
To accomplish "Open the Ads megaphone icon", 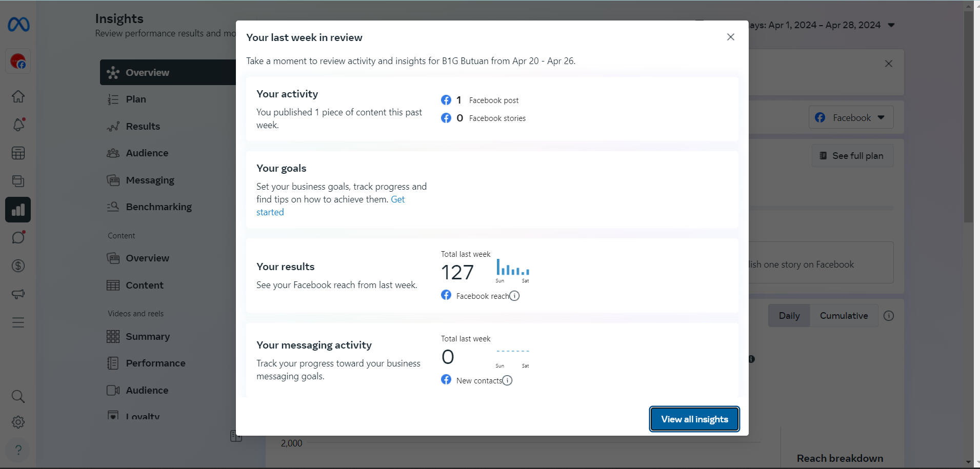I will click(x=18, y=294).
